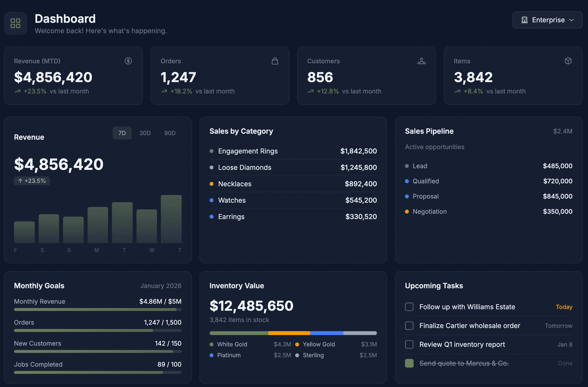Select Watches category row

pyautogui.click(x=293, y=200)
